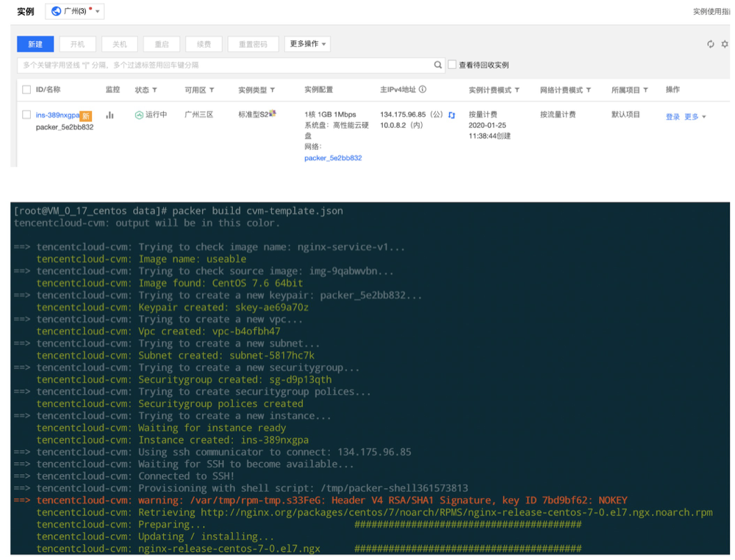This screenshot has height=560, width=735.
Task: Expand the 更多 row actions dropdown
Action: [x=695, y=117]
